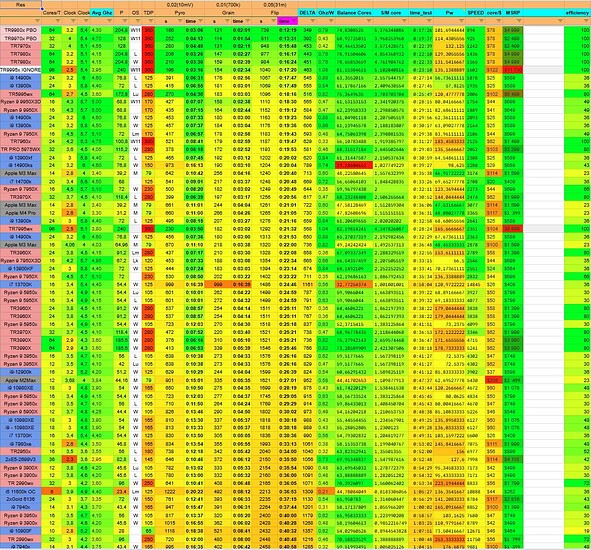Open the filter arrow under the P column

(126, 21)
